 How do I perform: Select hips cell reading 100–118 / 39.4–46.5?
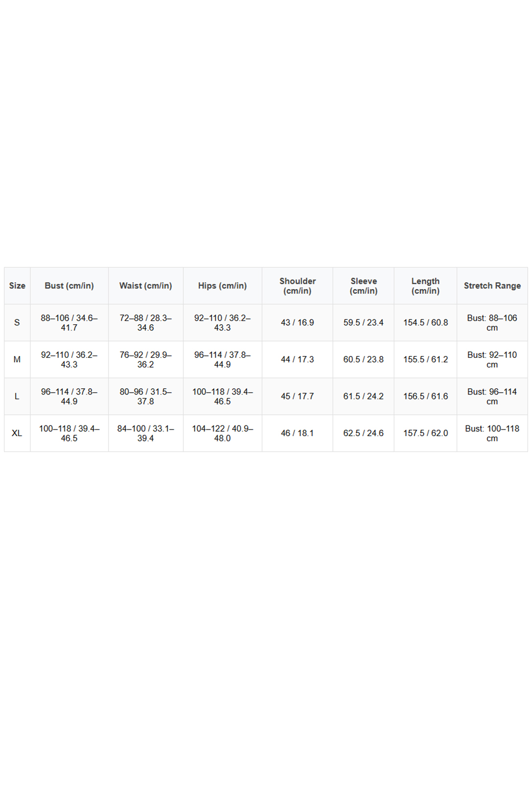tap(222, 397)
